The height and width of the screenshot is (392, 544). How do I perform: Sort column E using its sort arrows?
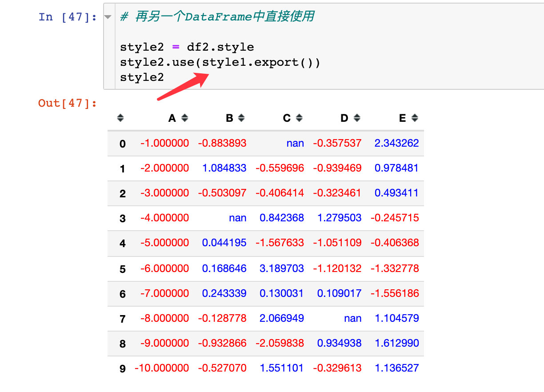[x=415, y=118]
